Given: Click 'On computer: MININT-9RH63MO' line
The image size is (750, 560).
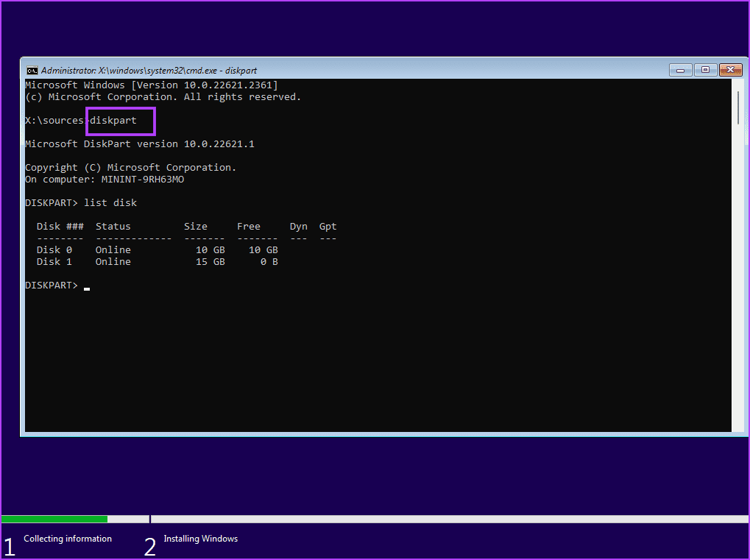Looking at the screenshot, I should tap(105, 180).
